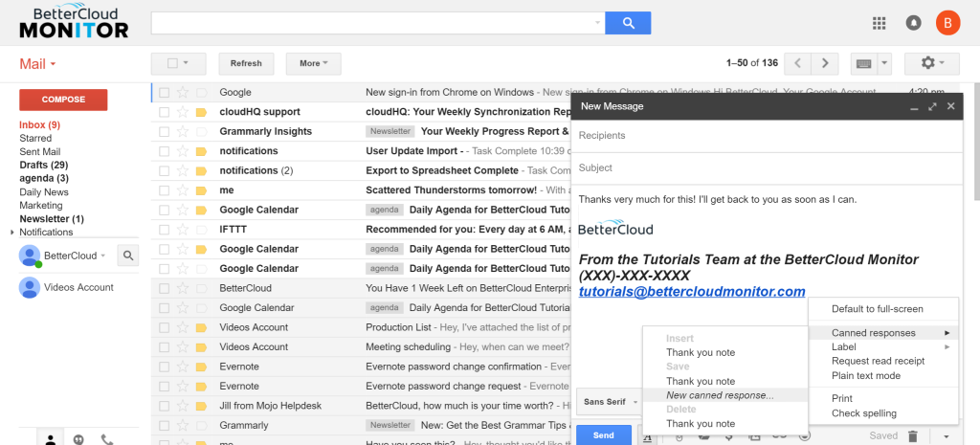Switch to Hangouts conversations icon

pyautogui.click(x=78, y=438)
